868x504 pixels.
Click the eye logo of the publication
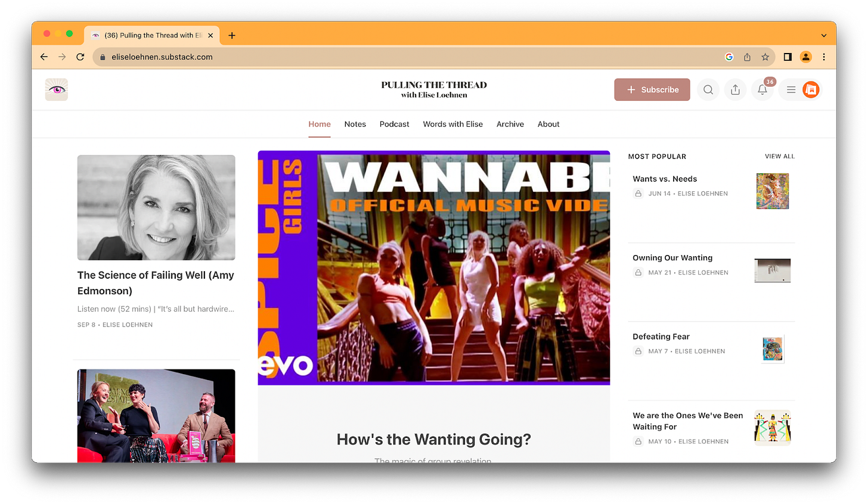click(57, 89)
